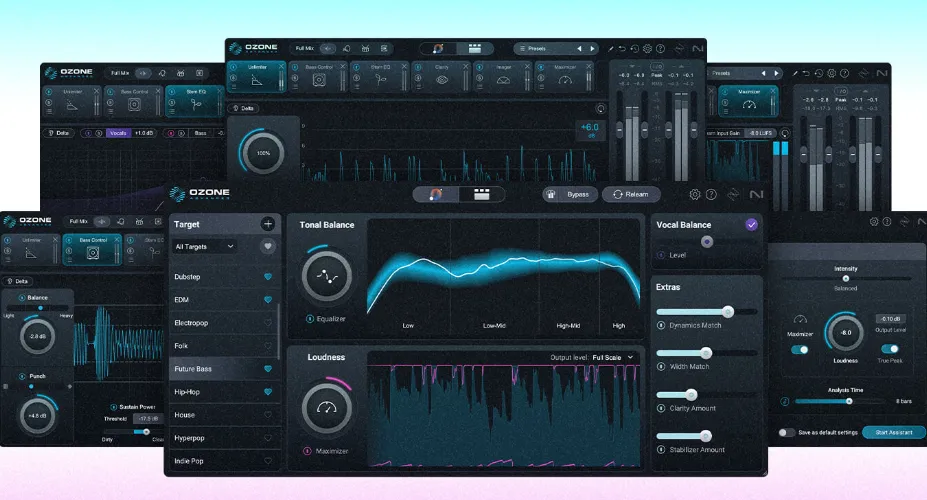Go to next preset arrow in Unlimiter window
This screenshot has height=500, width=927.
coord(592,48)
